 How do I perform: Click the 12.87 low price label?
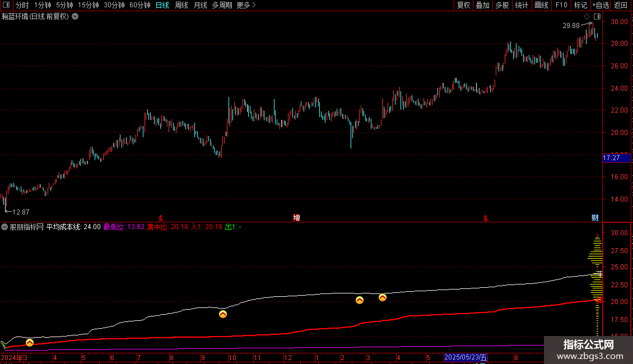click(21, 212)
